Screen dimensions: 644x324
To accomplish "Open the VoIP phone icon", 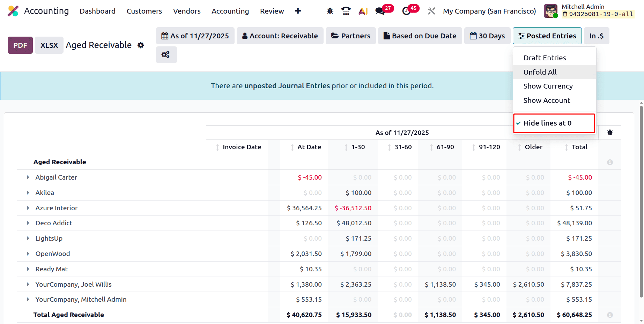I will pos(346,11).
